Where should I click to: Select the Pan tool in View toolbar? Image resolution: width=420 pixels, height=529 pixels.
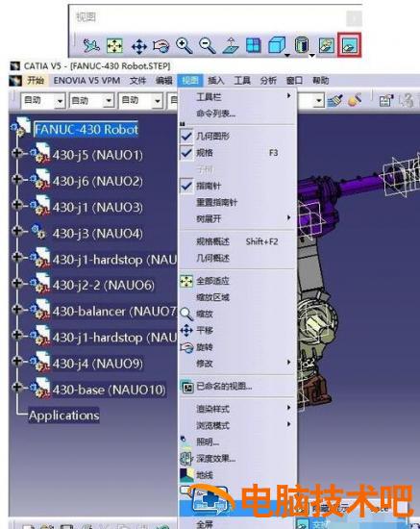[138, 46]
